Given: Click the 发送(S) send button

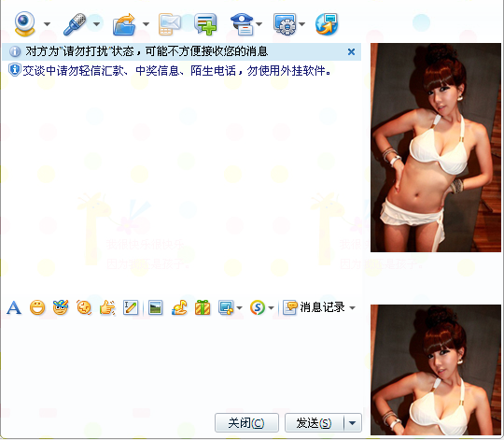Looking at the screenshot, I should coord(314,423).
